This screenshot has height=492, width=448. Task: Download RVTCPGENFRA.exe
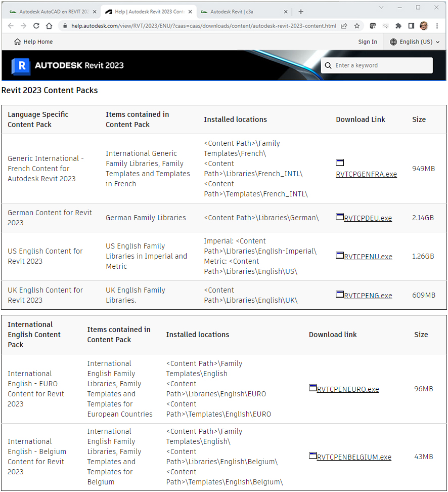[x=366, y=174]
